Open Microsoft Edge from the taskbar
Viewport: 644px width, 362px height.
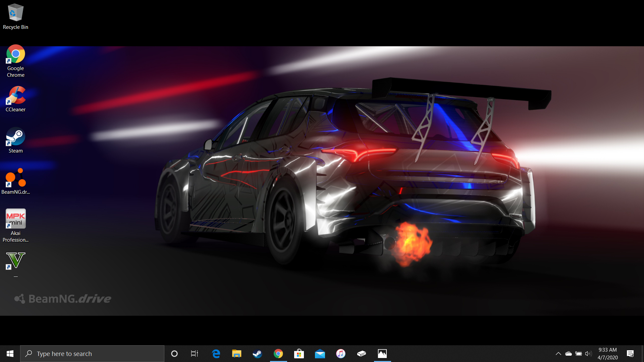click(216, 354)
